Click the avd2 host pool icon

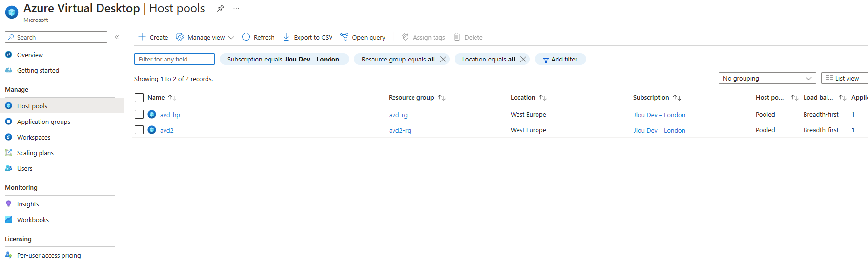[152, 130]
